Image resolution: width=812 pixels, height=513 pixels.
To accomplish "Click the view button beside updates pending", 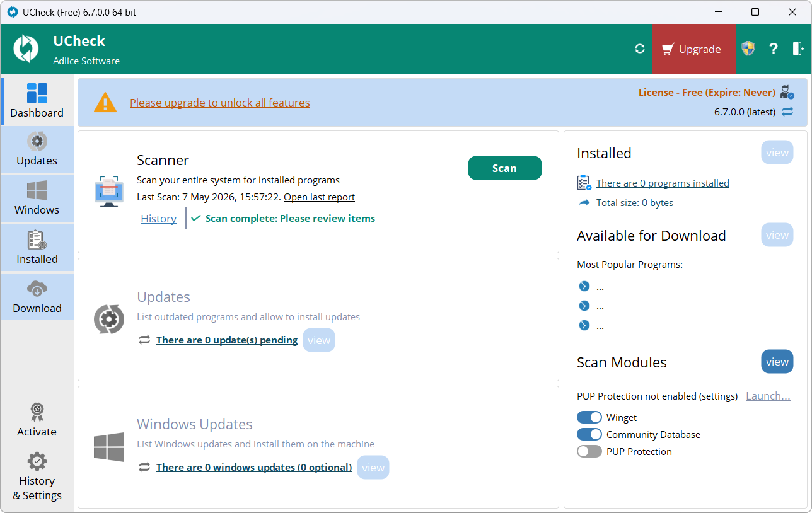I will (319, 340).
